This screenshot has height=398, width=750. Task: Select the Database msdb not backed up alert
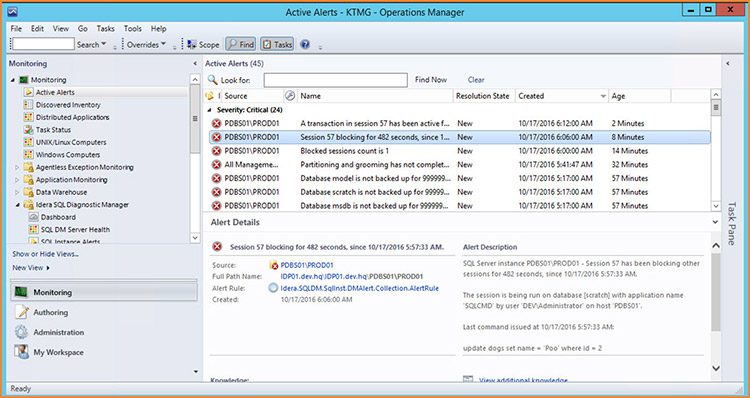(x=460, y=206)
